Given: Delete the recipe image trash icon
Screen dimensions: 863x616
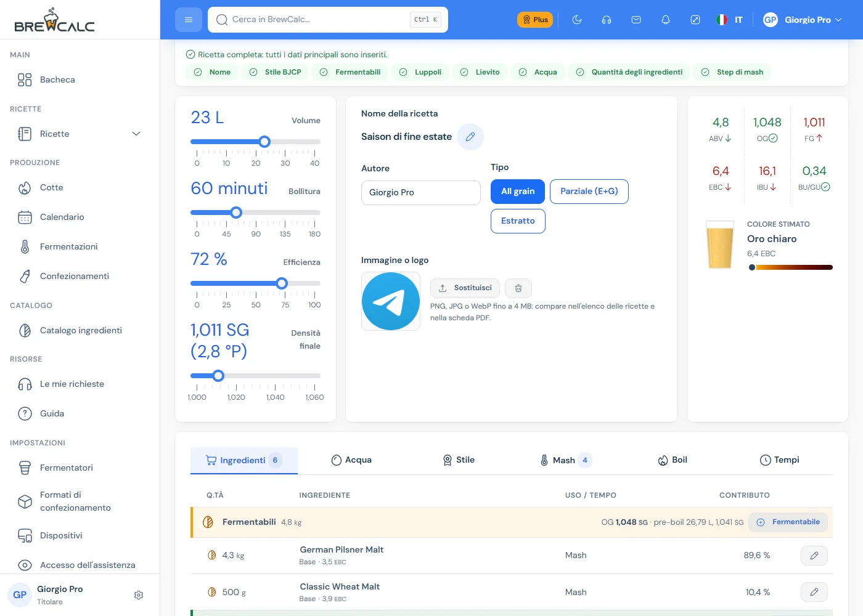Looking at the screenshot, I should (x=518, y=288).
